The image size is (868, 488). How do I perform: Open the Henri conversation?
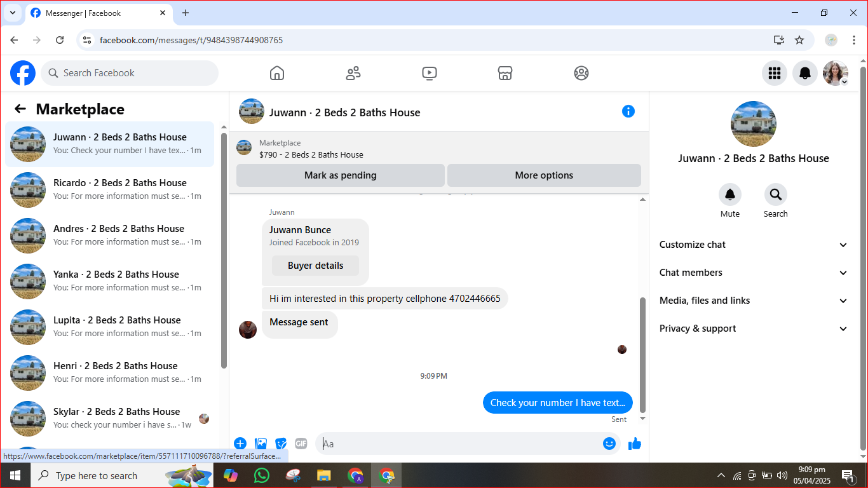point(110,373)
